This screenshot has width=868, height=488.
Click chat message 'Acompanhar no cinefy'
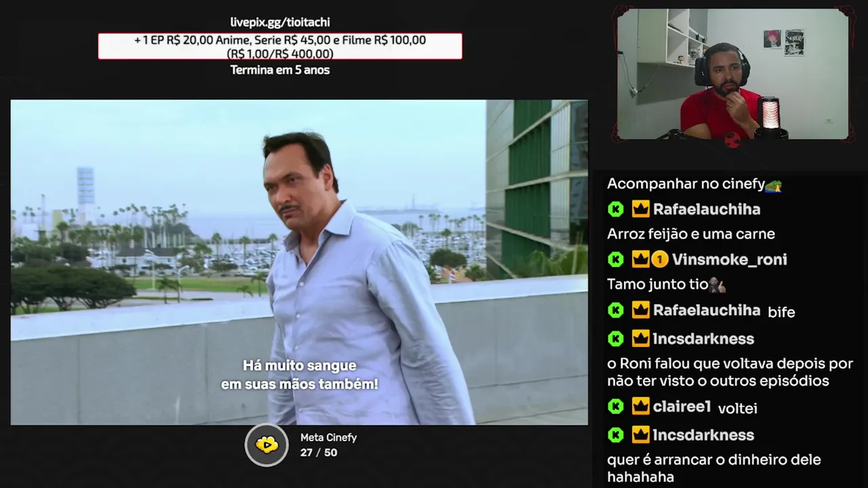686,184
